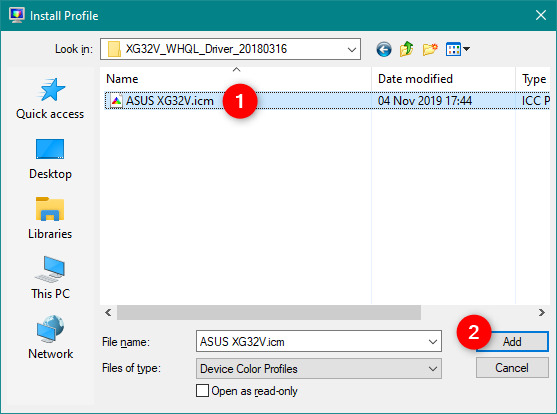Open the Desktop location
Viewport: 557px width, 414px height.
tap(50, 159)
